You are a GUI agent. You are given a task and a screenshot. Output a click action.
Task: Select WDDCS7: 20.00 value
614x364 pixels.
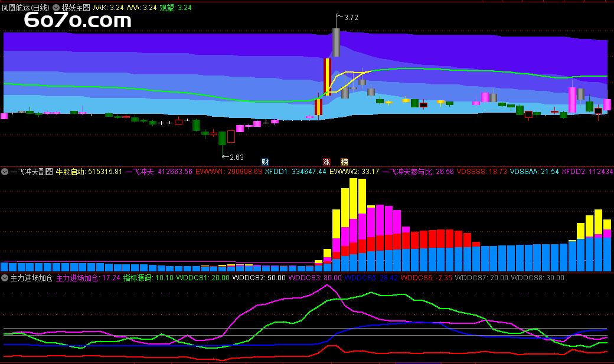click(482, 278)
